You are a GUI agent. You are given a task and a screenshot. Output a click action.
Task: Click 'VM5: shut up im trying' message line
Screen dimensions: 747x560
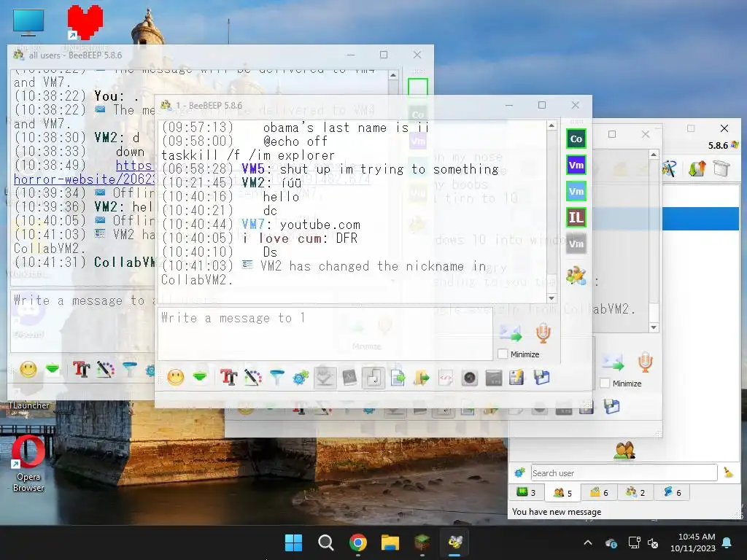370,169
